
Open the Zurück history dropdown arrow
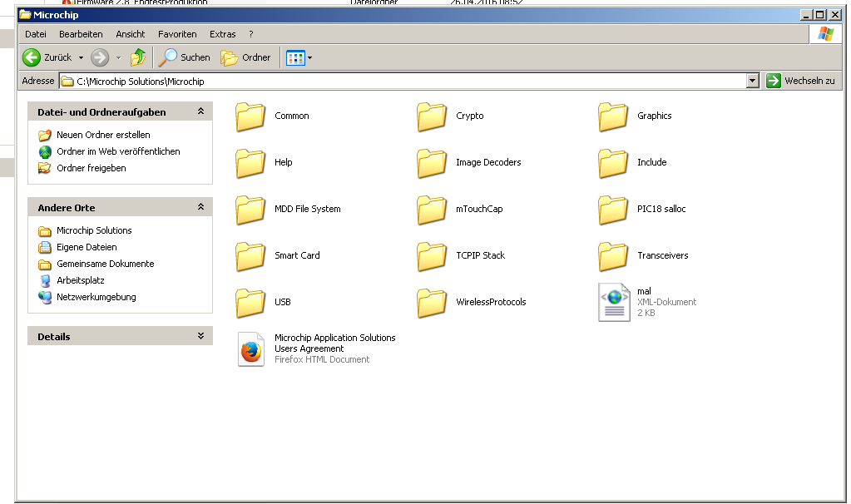pos(81,57)
